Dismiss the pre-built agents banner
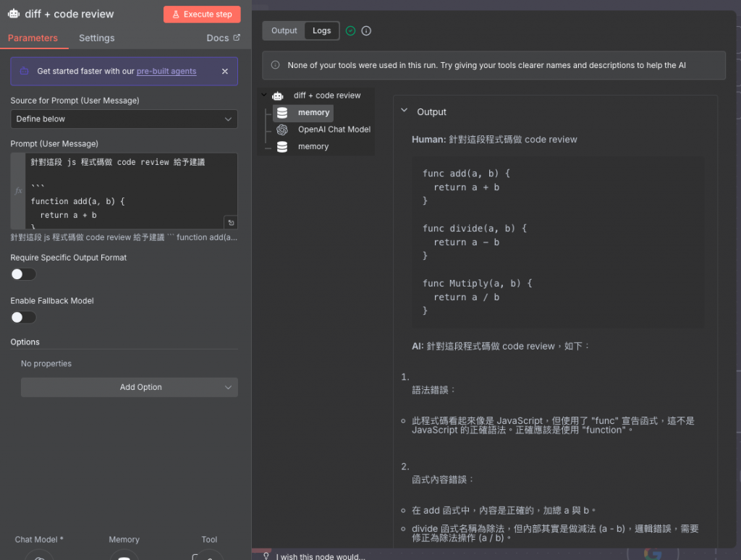741x560 pixels. pyautogui.click(x=225, y=72)
